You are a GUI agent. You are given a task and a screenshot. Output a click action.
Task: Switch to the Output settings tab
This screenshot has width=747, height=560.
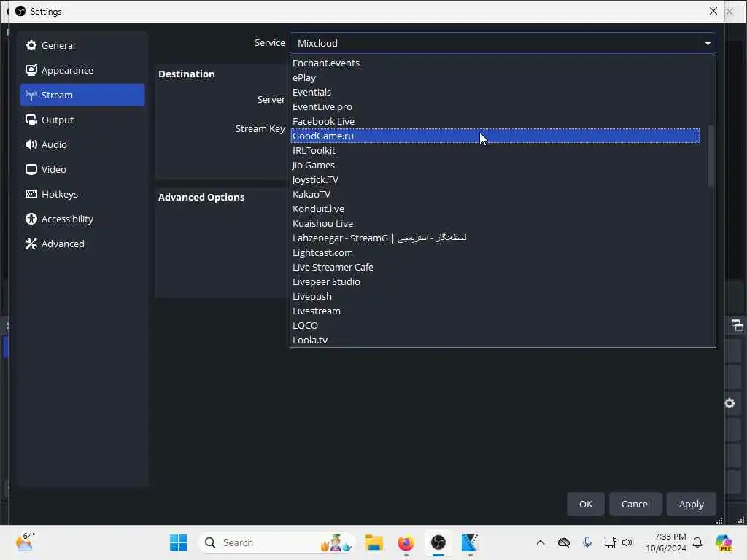point(82,120)
